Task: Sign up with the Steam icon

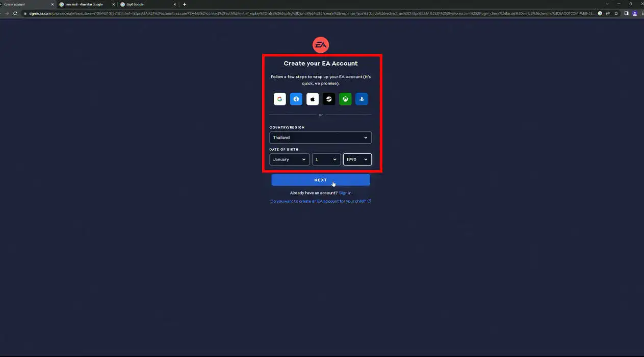Action: (x=329, y=99)
